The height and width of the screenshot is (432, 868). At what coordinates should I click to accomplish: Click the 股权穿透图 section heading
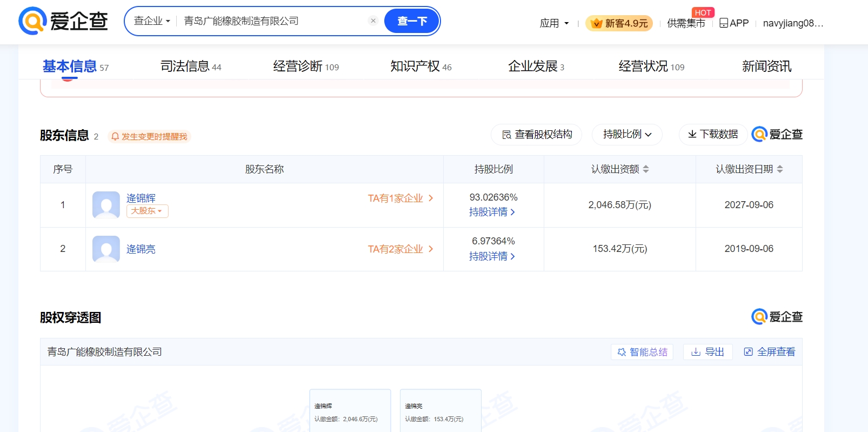click(x=71, y=317)
